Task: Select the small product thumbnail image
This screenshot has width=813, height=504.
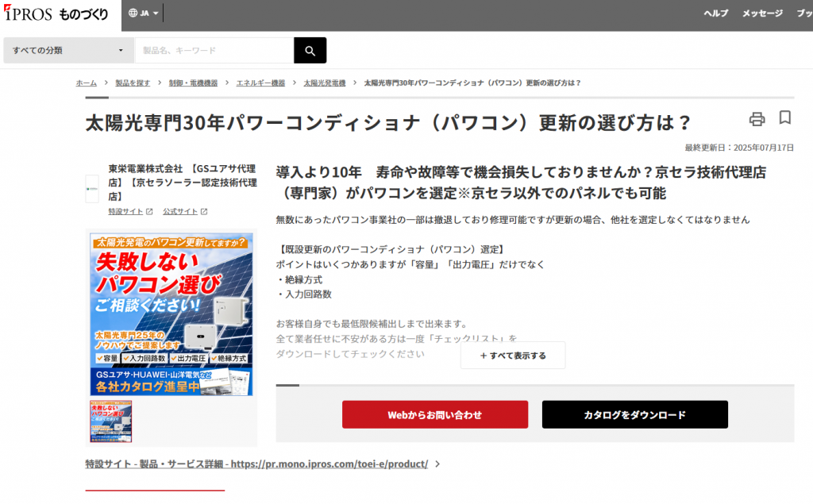Action: pyautogui.click(x=111, y=421)
